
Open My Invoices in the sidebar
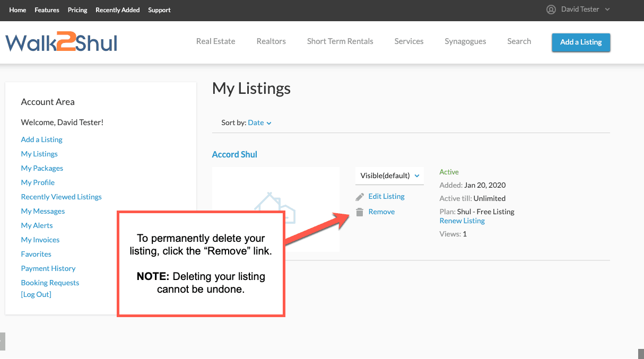[x=40, y=240]
